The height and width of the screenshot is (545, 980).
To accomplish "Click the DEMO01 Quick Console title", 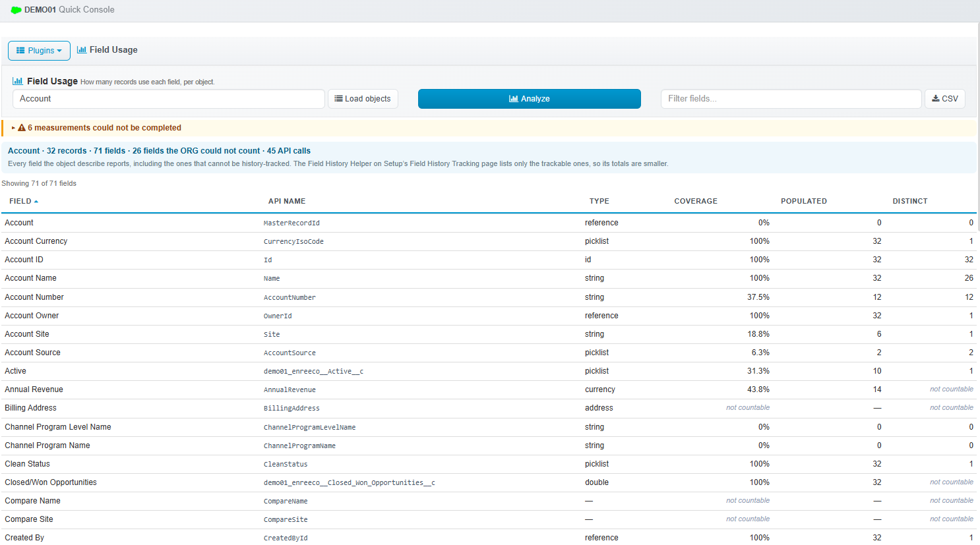I will [69, 10].
